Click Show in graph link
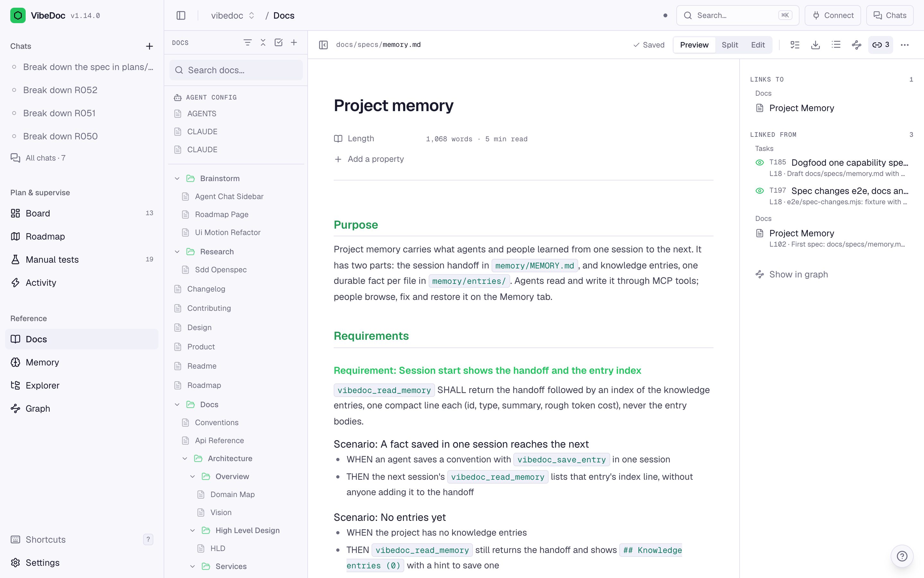Screen dimensions: 924x578 click(791, 275)
